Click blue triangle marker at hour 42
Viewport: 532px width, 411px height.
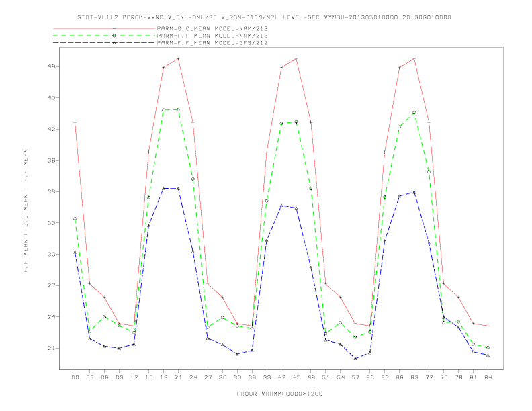tap(281, 205)
